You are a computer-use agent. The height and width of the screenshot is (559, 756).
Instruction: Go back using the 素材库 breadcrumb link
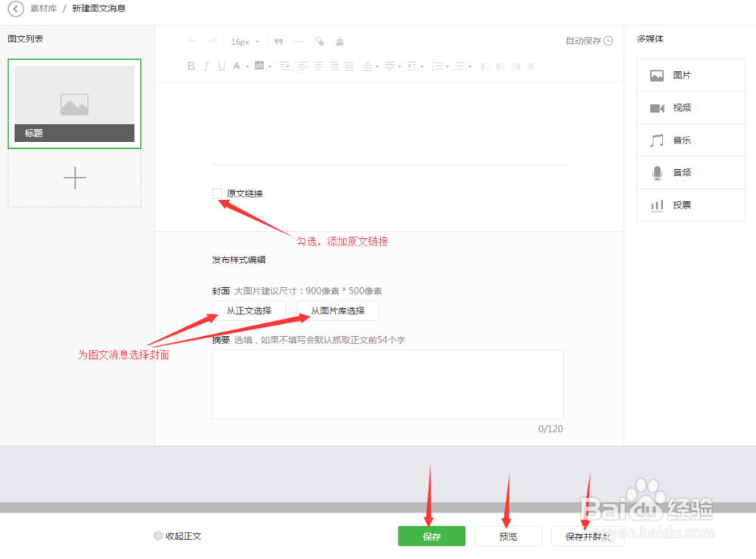pyautogui.click(x=43, y=9)
